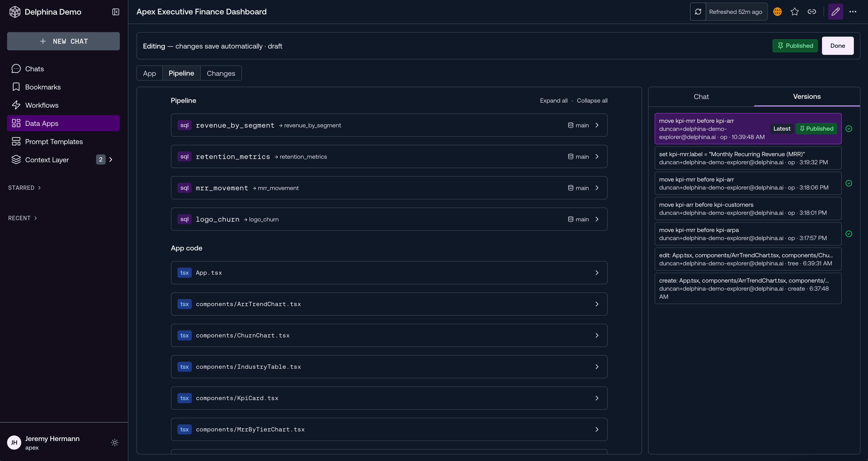The height and width of the screenshot is (461, 868).
Task: Click sql badge on logo_churn
Action: (184, 219)
